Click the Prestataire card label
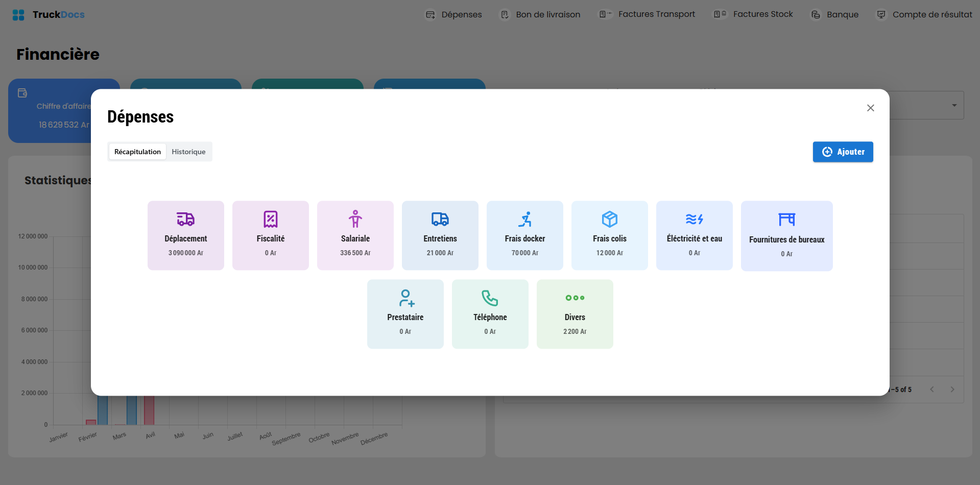980x485 pixels. (x=405, y=317)
